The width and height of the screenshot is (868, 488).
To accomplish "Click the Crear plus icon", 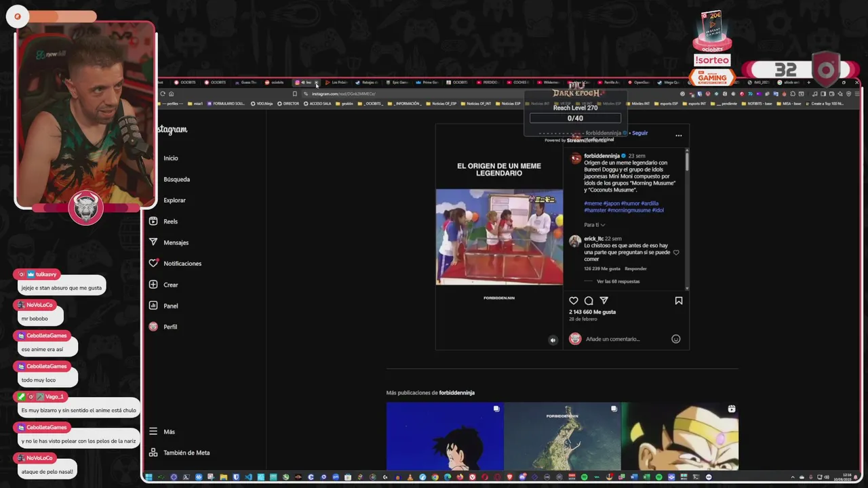I will (x=153, y=285).
